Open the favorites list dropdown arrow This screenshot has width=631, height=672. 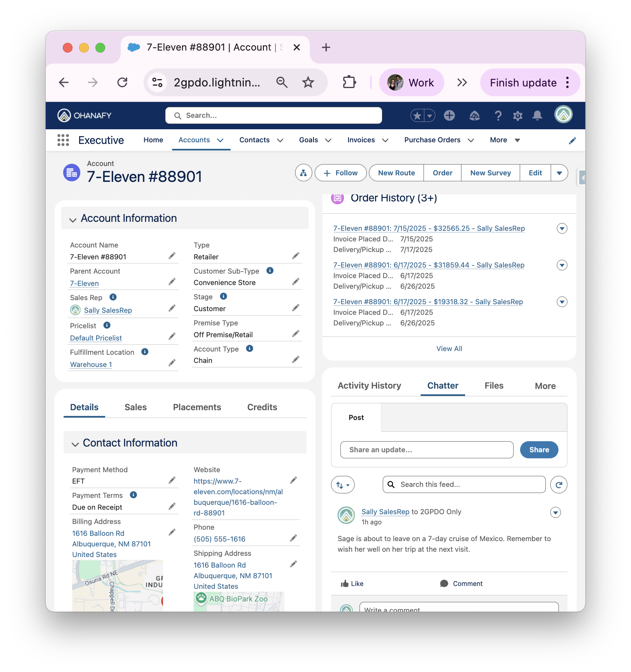(430, 116)
